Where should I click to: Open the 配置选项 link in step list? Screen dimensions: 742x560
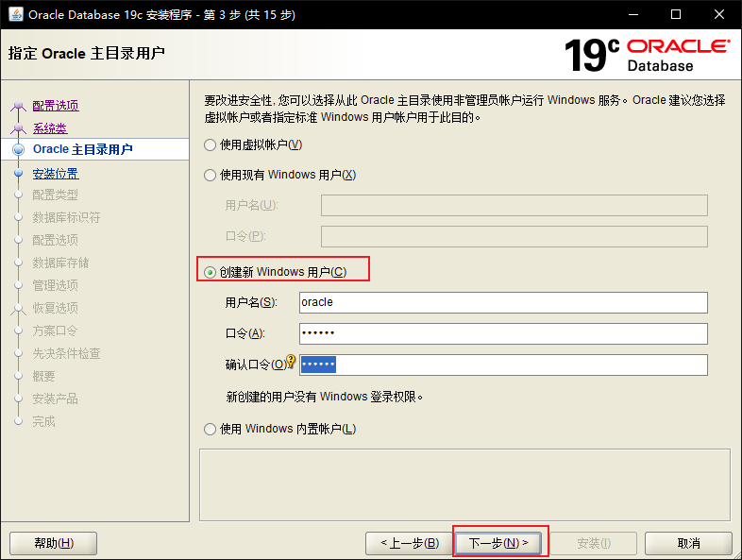click(56, 106)
